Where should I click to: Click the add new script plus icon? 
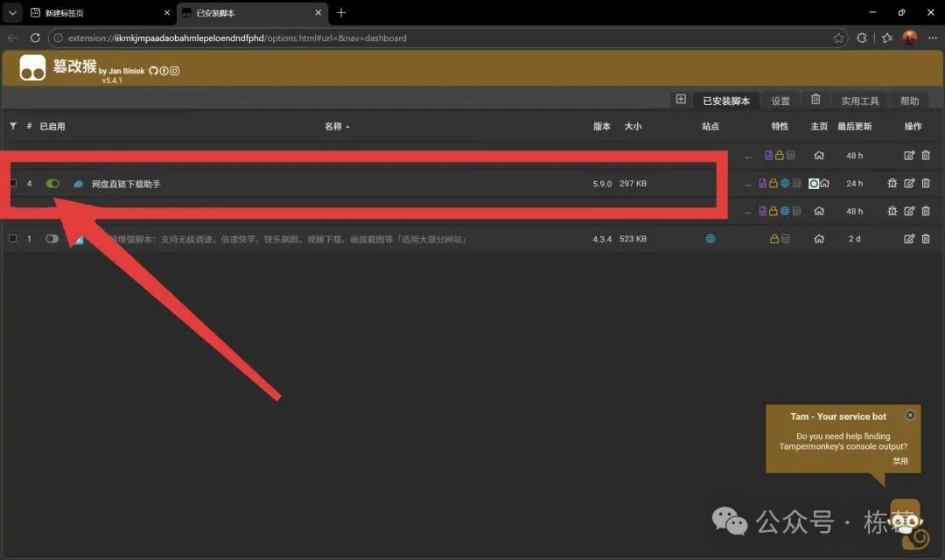[x=681, y=100]
